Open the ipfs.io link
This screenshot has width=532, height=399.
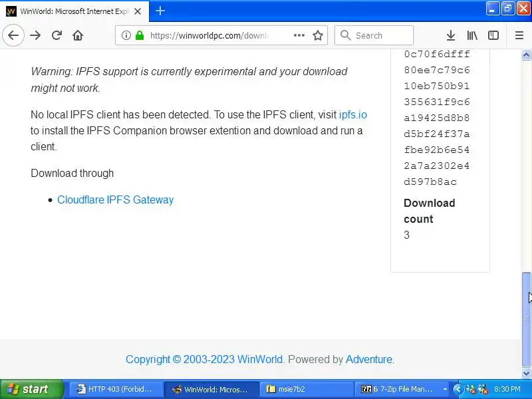[x=353, y=114]
